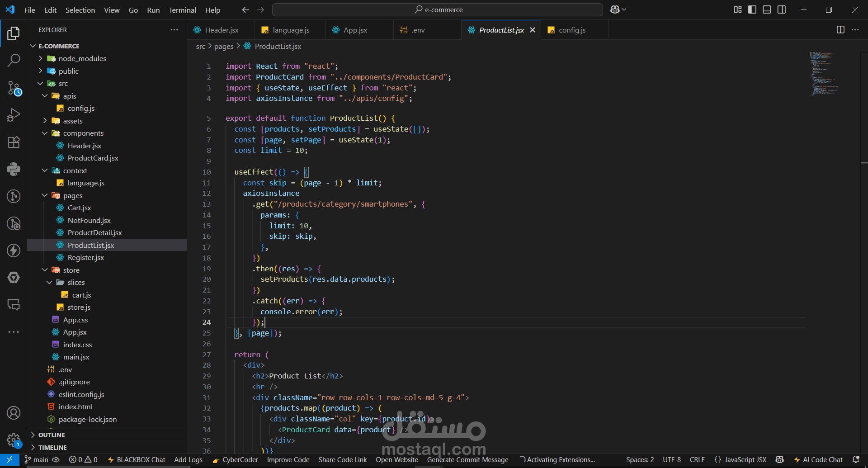Open the File menu
Screen dimensions: 868x468
[30, 10]
